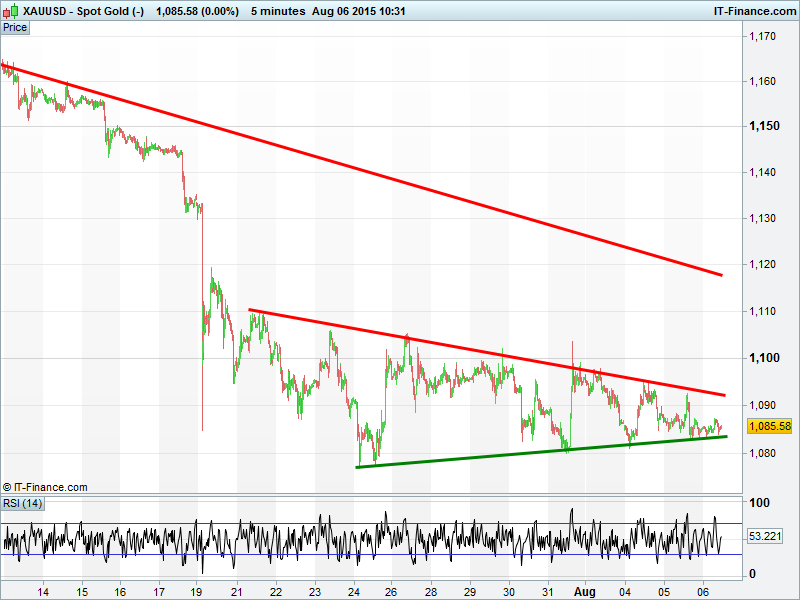Click the 1,100 level on price axis
This screenshot has height=600, width=800.
(763, 358)
